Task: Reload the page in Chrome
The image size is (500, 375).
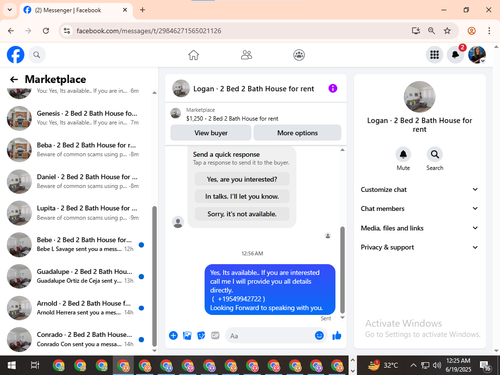Action: (x=46, y=31)
